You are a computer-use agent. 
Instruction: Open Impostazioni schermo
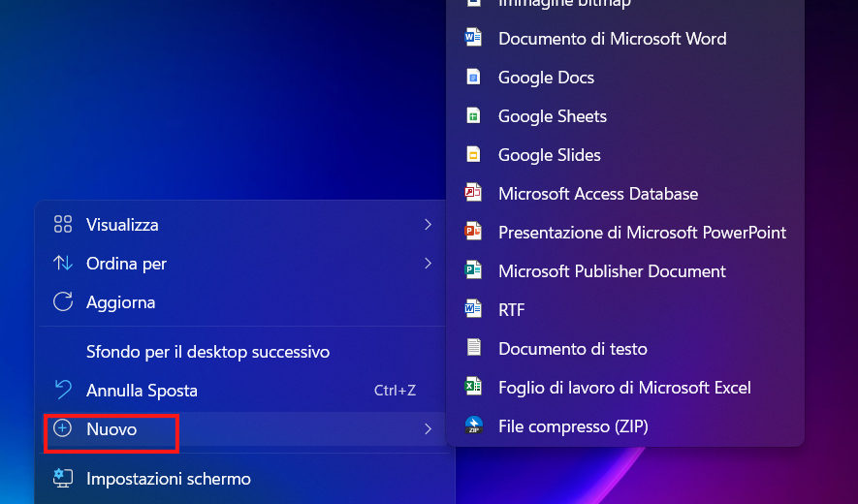coord(168,479)
